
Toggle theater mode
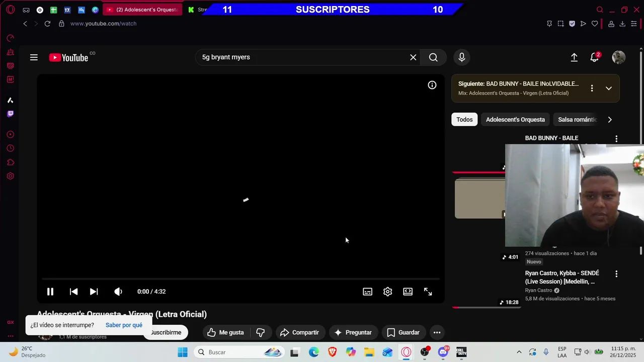pos(408,292)
